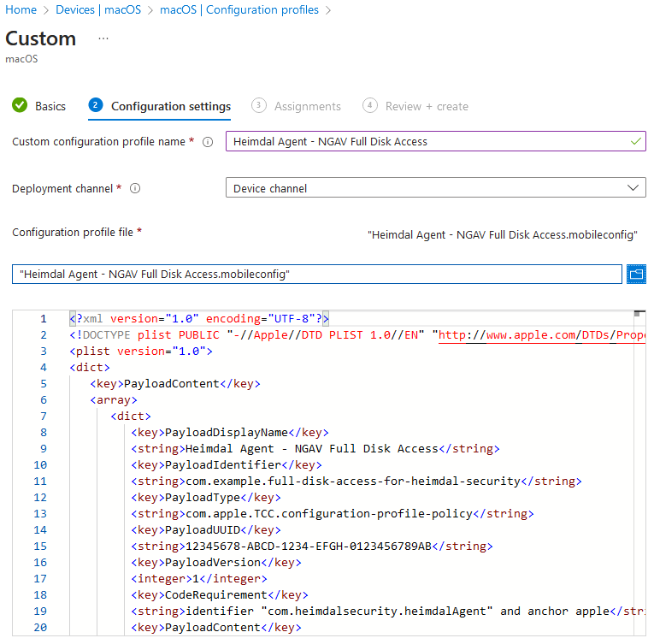Switch to the Basics step

click(50, 106)
